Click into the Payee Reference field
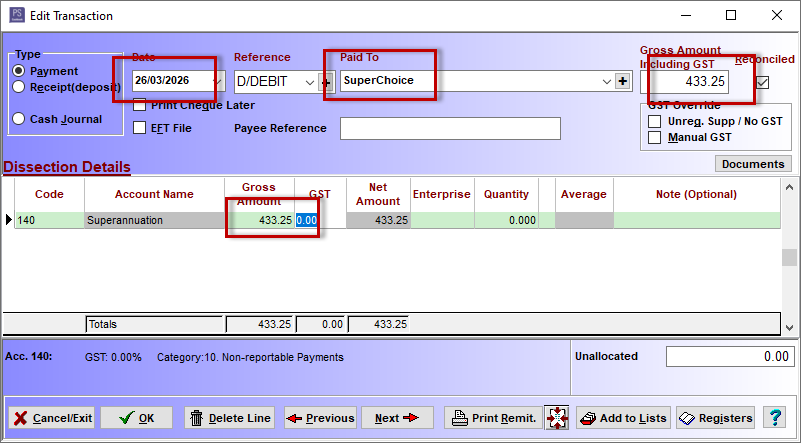801x443 pixels. [x=450, y=128]
